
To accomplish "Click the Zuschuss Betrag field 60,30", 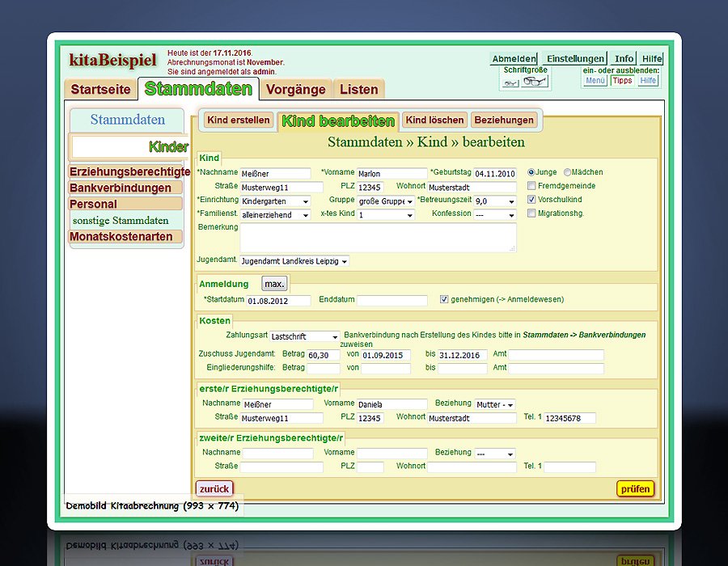I will point(323,356).
